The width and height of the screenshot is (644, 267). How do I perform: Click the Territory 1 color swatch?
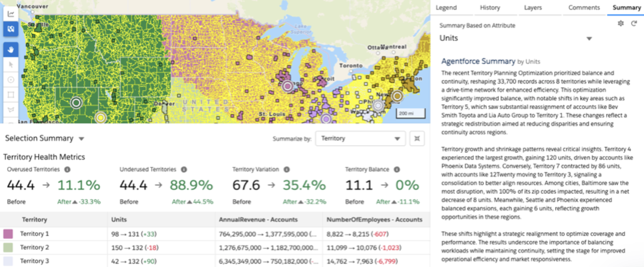point(8,234)
